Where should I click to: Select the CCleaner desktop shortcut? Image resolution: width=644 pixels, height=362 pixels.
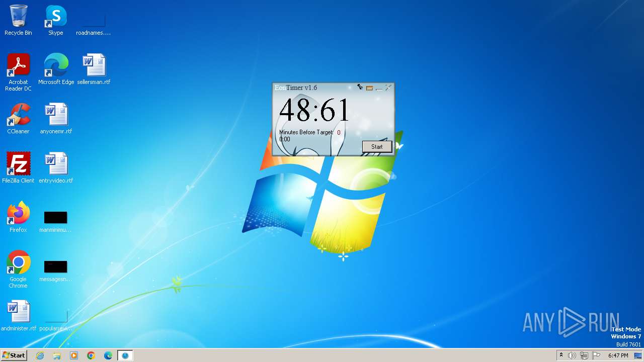pos(18,119)
